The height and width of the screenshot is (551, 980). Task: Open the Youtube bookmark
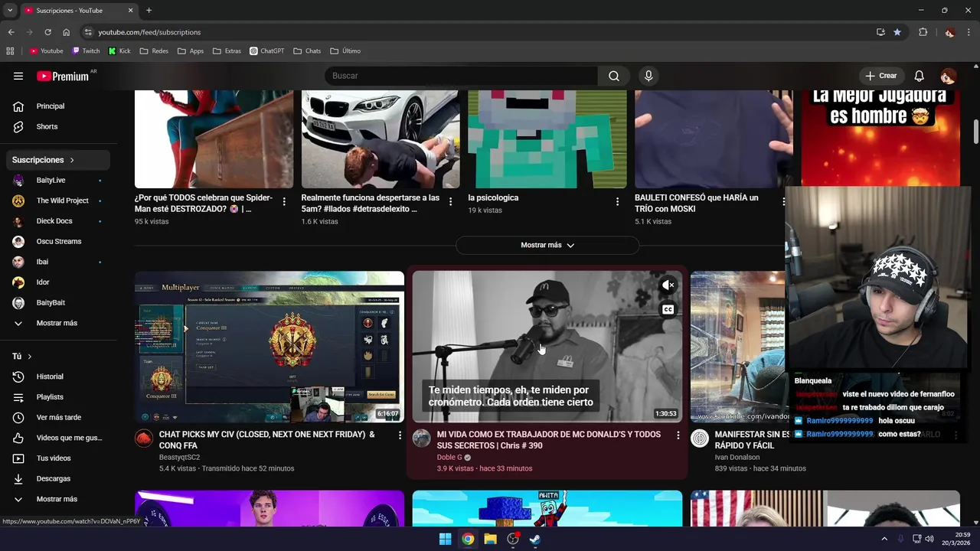tap(46, 51)
